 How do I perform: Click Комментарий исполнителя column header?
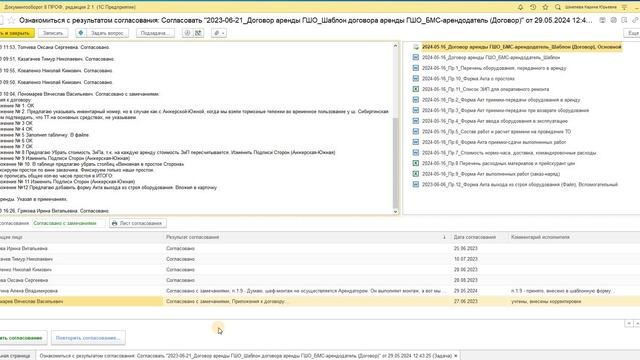(x=540, y=237)
